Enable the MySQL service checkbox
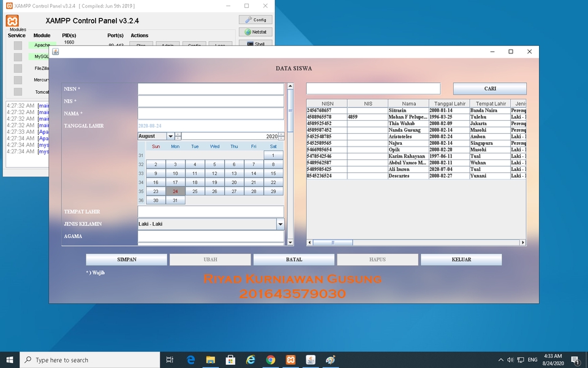 [18, 56]
